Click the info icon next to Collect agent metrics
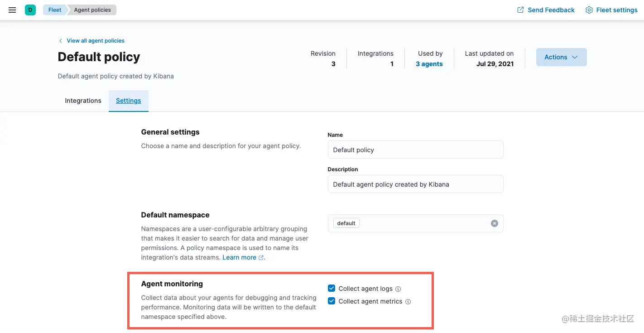644x333 pixels. click(x=408, y=301)
